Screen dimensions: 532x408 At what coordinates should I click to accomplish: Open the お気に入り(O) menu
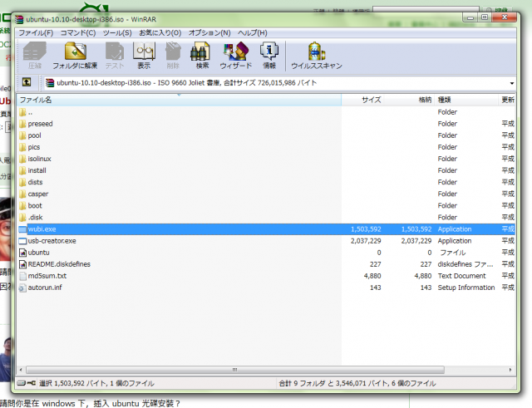160,33
